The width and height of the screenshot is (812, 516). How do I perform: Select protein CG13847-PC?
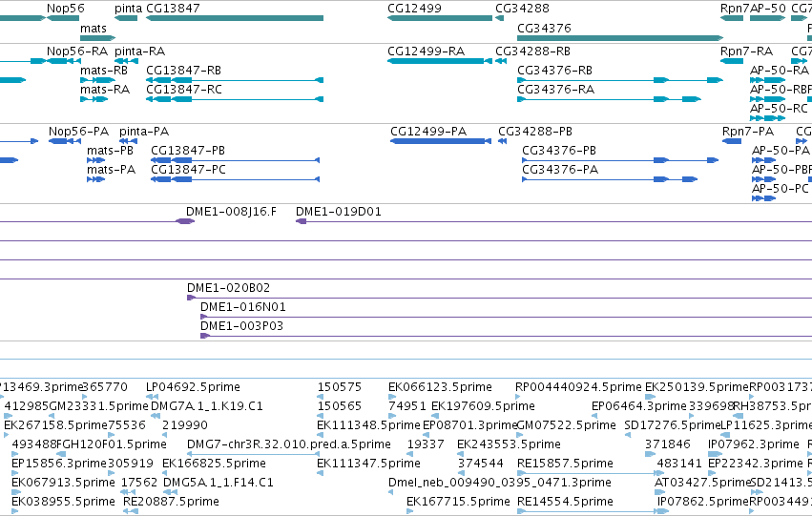pos(189,170)
